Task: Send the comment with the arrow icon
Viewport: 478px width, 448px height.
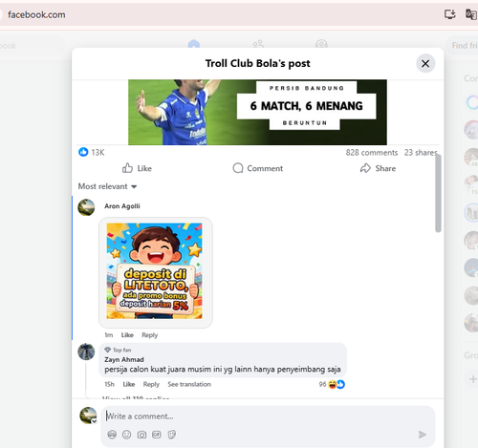Action: click(x=423, y=435)
